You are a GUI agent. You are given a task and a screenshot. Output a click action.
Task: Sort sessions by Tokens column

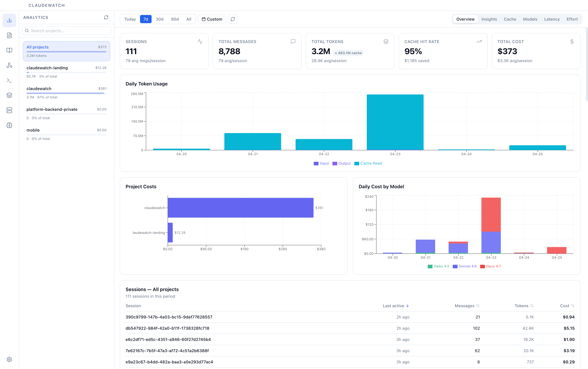[524, 306]
